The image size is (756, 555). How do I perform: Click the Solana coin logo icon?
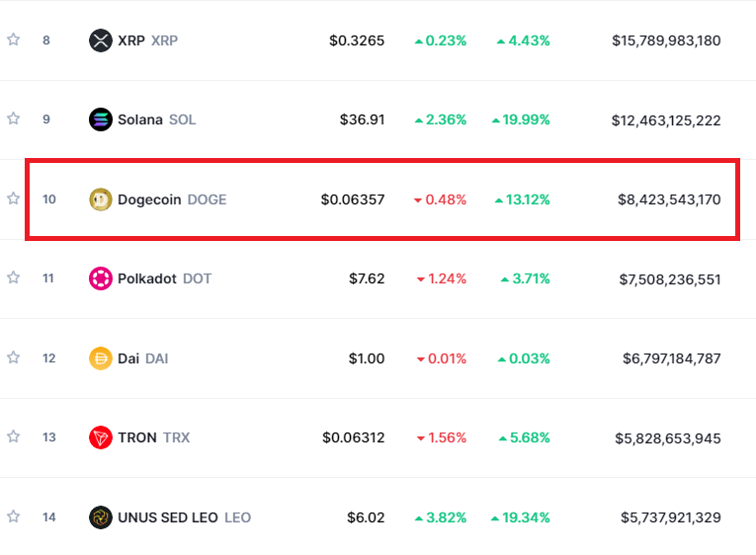[x=101, y=119]
